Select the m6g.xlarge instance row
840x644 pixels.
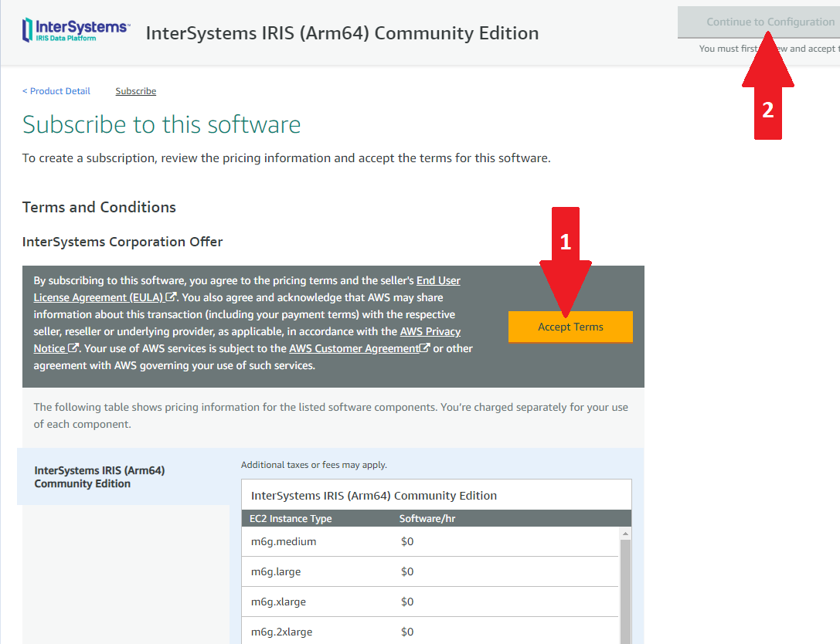430,602
